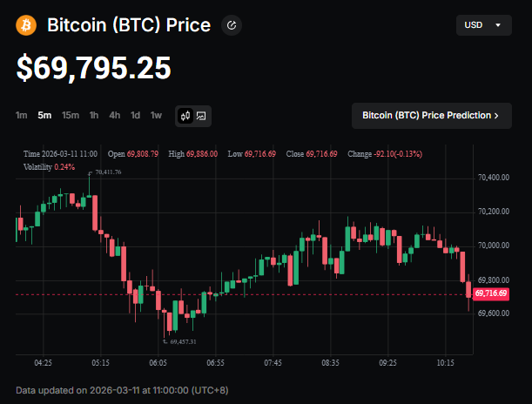The height and width of the screenshot is (404, 532).
Task: Select the 5m timeframe
Action: click(x=44, y=115)
